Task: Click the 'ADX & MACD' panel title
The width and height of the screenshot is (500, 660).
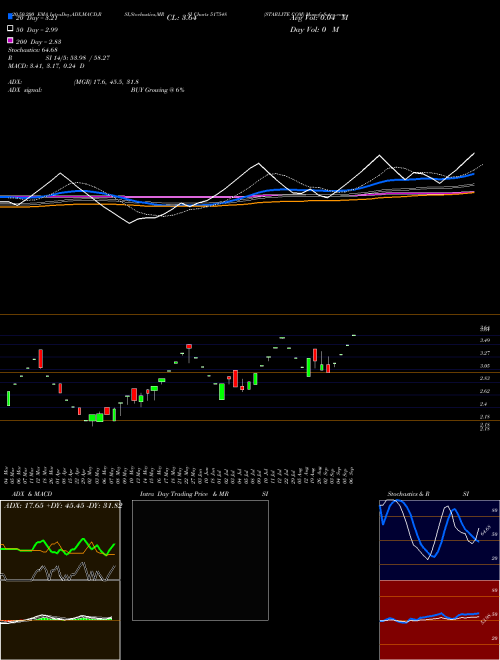Action: 32,494
